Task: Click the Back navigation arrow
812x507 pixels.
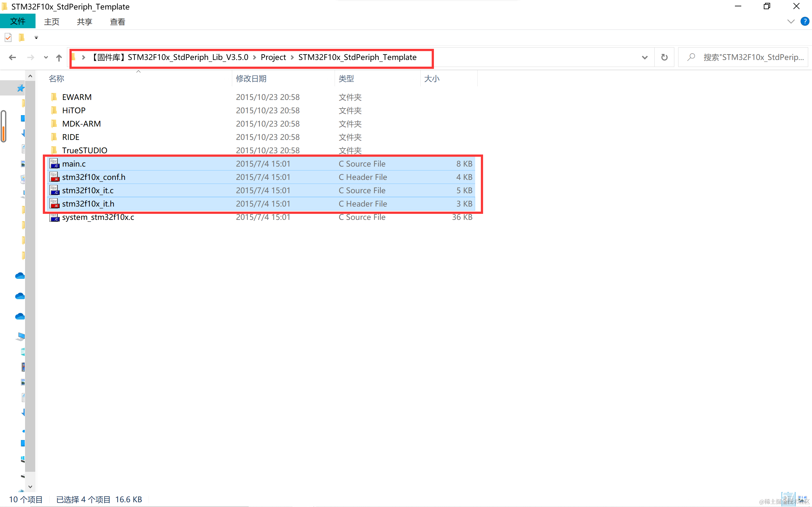Action: point(12,57)
